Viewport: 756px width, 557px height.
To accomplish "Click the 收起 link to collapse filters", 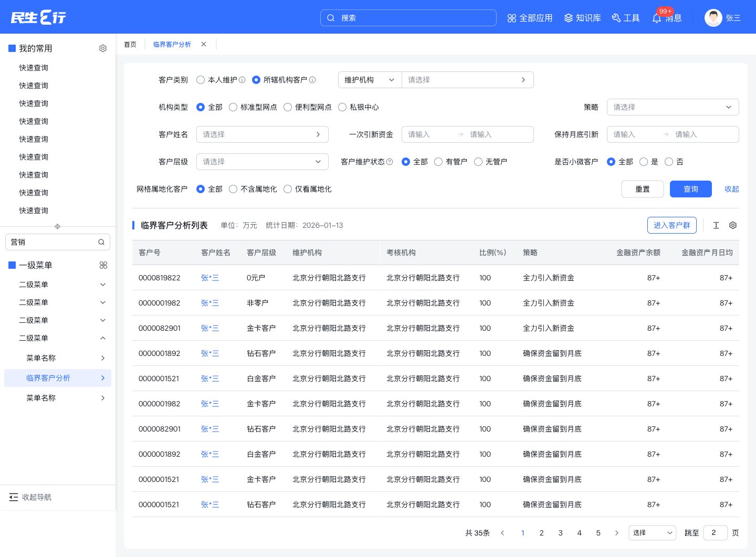I will click(x=732, y=189).
